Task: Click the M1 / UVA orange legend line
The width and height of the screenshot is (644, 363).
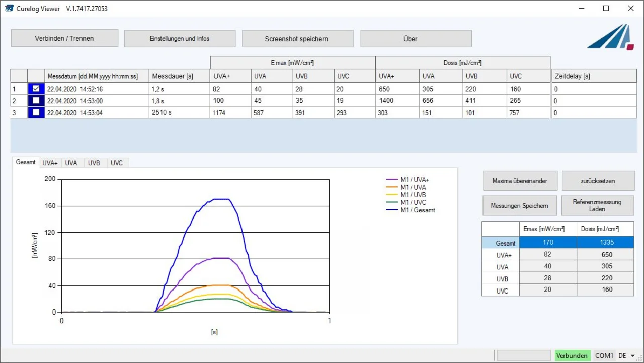Action: click(392, 187)
